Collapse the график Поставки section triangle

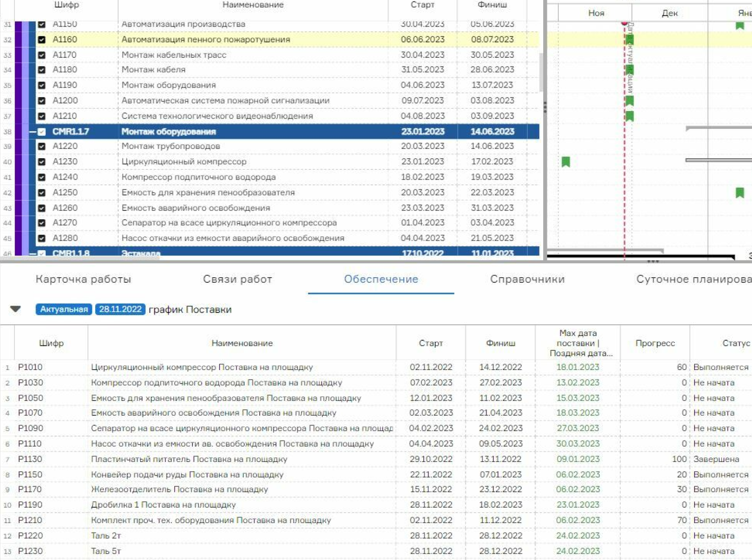pyautogui.click(x=15, y=309)
